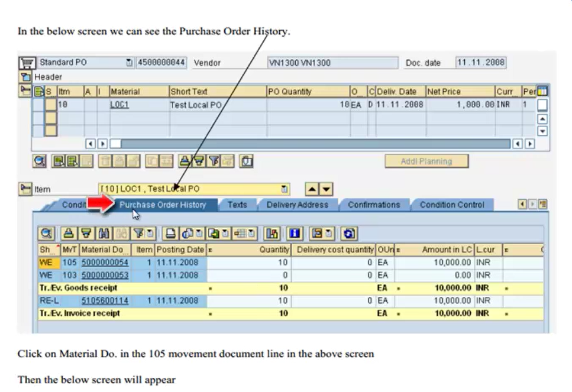Open dropdown arrow left of Refresh icon
The width and height of the screenshot is (572, 392).
point(329,234)
